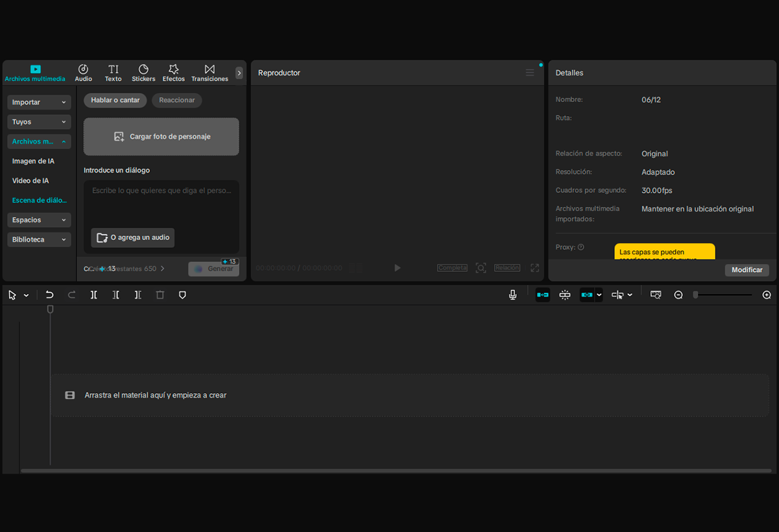
Task: Click the delete-left trim tool
Action: pos(116,295)
